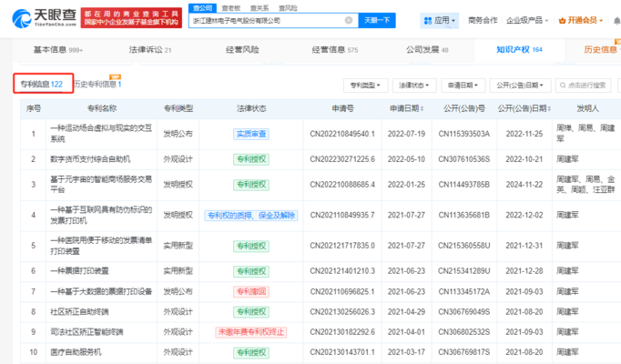Sort by 申请日期 column header

(404, 107)
